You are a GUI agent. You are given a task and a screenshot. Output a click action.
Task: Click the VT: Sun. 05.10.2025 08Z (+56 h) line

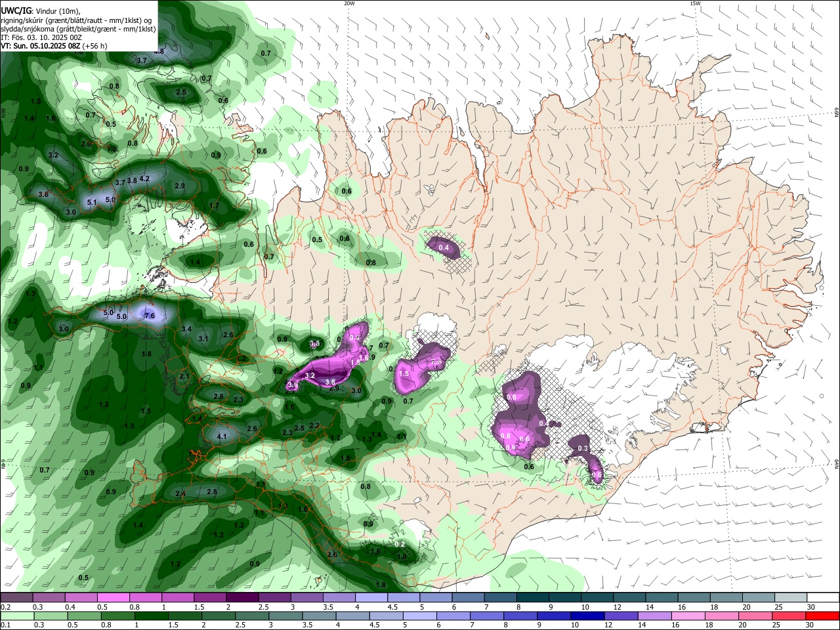pos(54,46)
